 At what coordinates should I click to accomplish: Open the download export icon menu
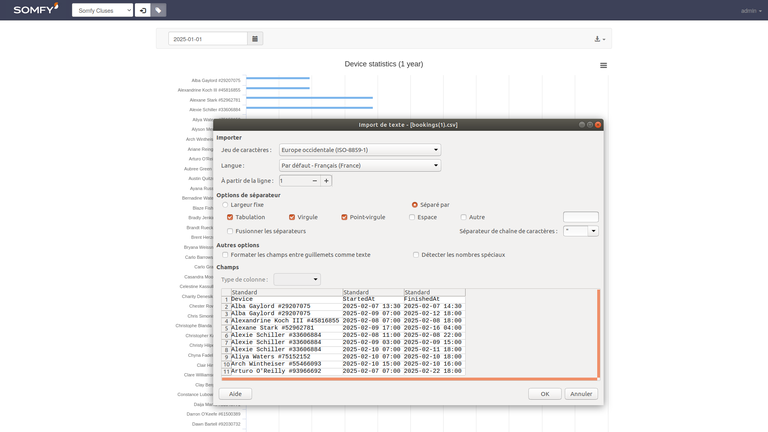pos(600,39)
